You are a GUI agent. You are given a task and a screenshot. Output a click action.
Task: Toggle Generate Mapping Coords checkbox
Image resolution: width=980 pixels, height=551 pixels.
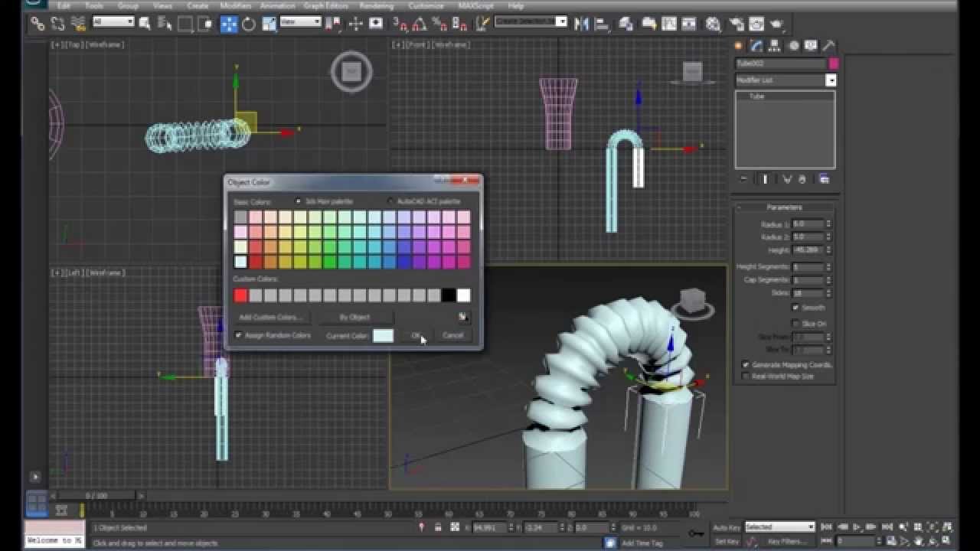tap(746, 365)
